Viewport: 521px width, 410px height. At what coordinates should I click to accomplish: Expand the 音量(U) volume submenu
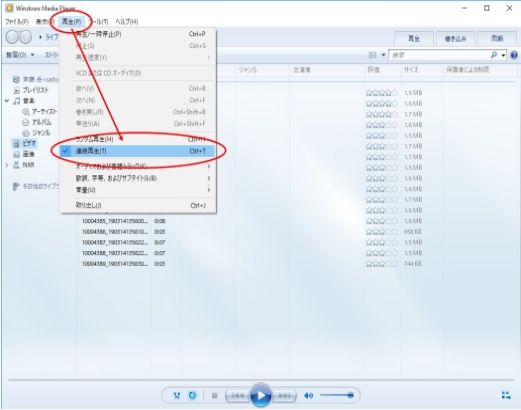click(138, 190)
